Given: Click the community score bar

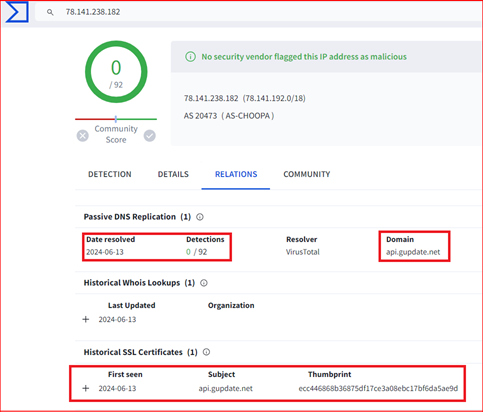Looking at the screenshot, I should [116, 119].
